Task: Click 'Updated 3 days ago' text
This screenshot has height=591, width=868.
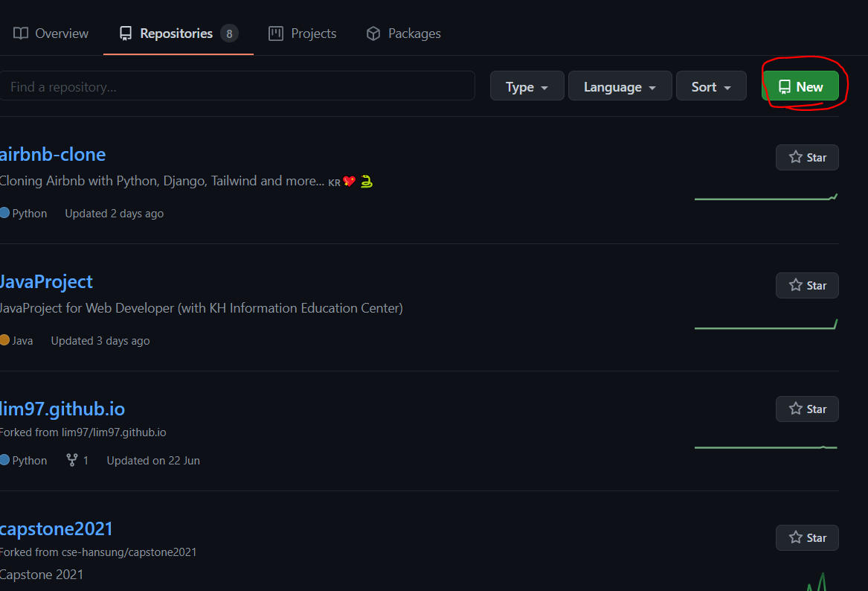Action: coord(100,341)
